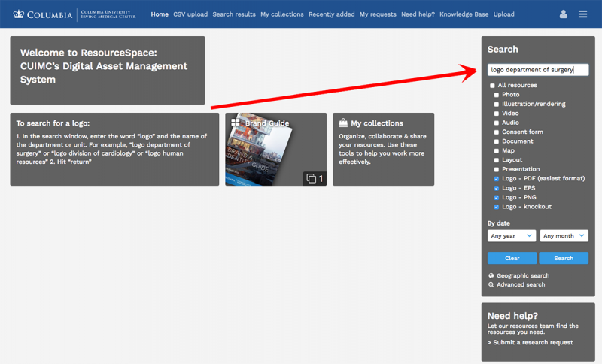Open Need help? in the top nav
The image size is (602, 364).
coord(418,14)
